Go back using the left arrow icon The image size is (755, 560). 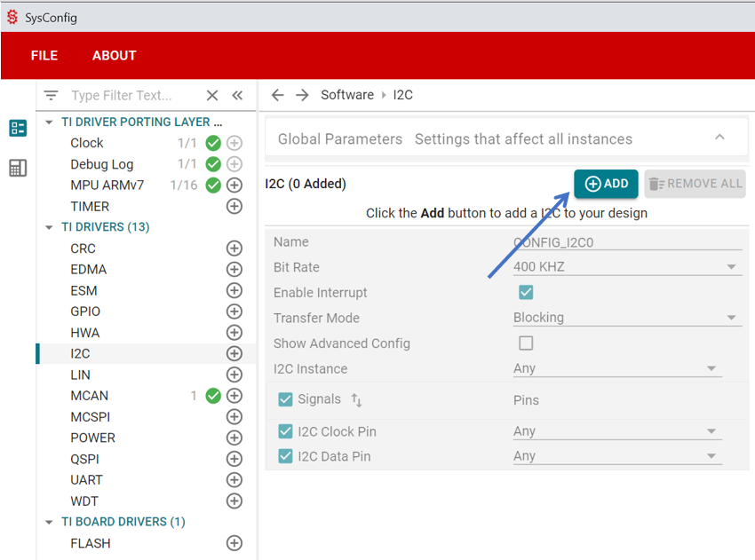278,95
